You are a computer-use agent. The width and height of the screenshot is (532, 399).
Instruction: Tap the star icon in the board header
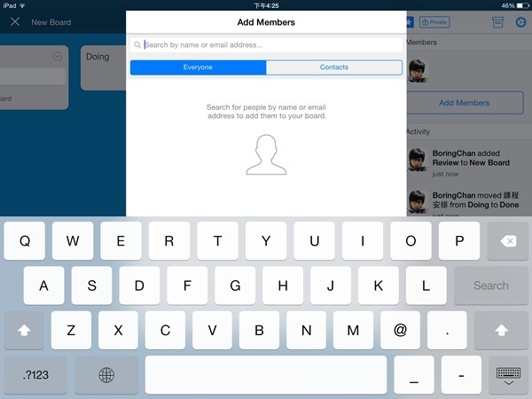[x=410, y=22]
